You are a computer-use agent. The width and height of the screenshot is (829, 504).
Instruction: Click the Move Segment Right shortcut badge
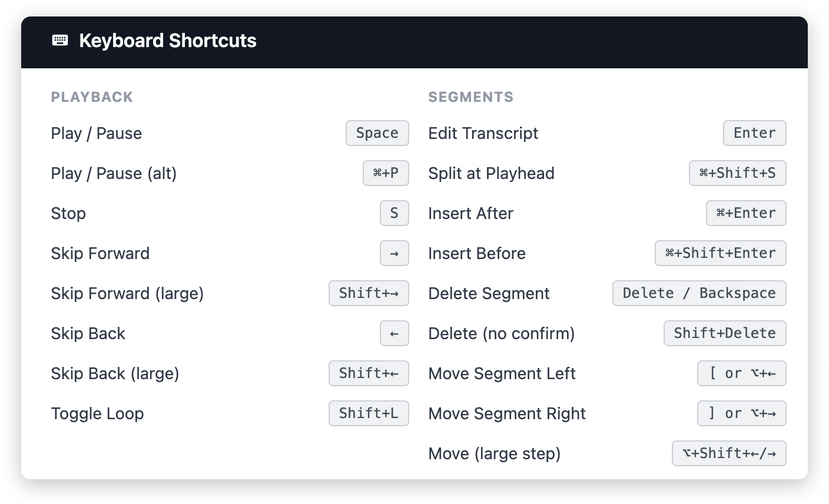(x=741, y=413)
